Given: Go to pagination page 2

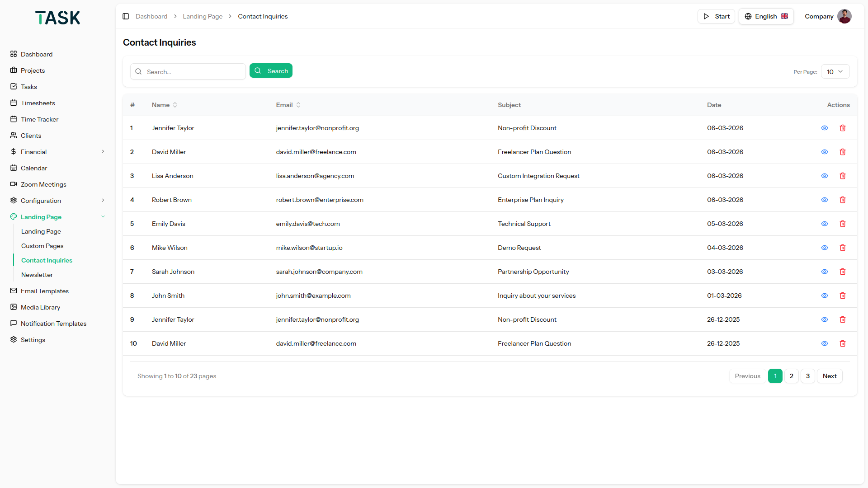Looking at the screenshot, I should pos(791,376).
